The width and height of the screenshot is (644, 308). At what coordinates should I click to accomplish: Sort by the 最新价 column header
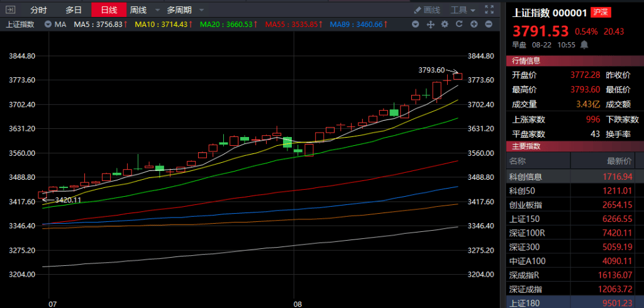[x=602, y=160]
